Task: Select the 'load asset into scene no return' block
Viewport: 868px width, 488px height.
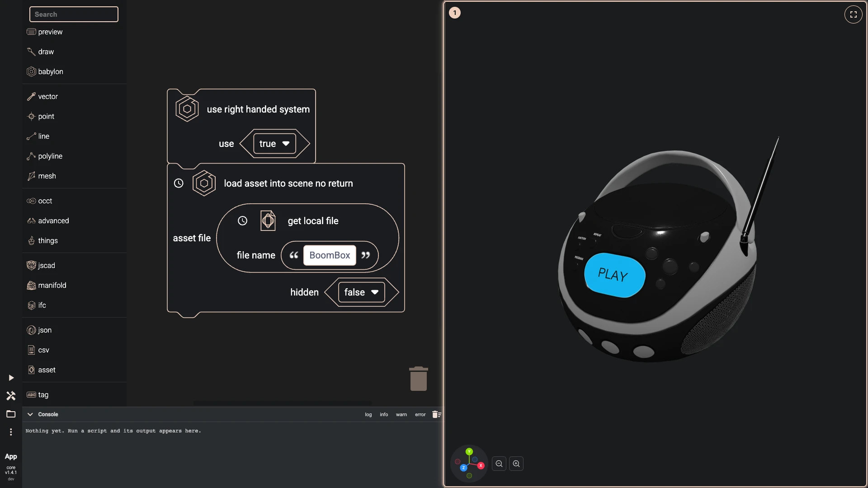Action: coord(288,183)
